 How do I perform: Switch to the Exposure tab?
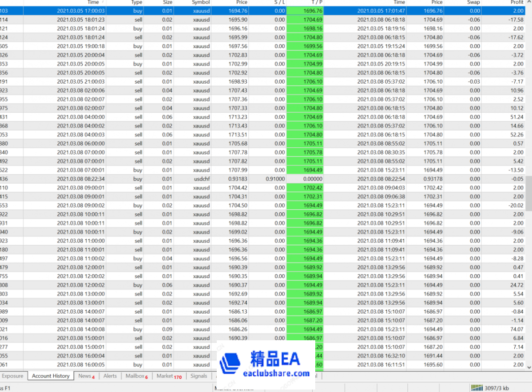point(13,376)
